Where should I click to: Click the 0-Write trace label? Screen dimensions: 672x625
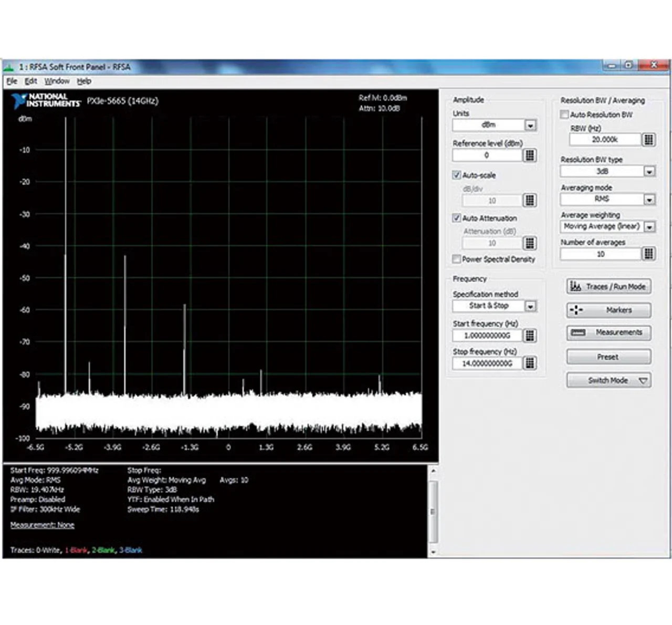coord(49,550)
